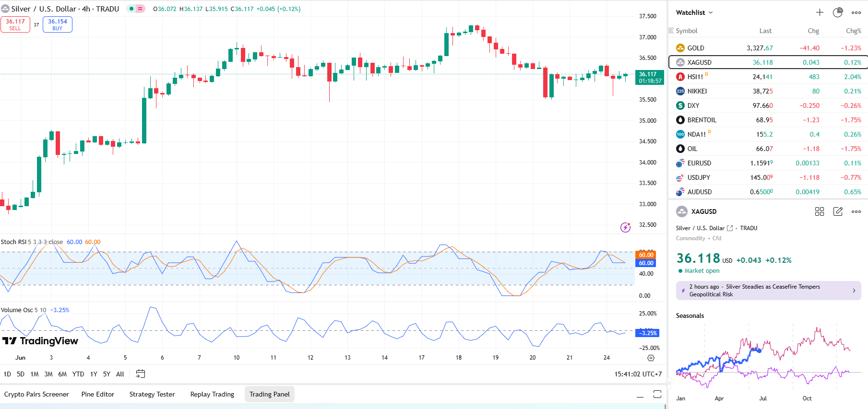Add a symbol to the watchlist
The image size is (868, 409).
(x=820, y=12)
